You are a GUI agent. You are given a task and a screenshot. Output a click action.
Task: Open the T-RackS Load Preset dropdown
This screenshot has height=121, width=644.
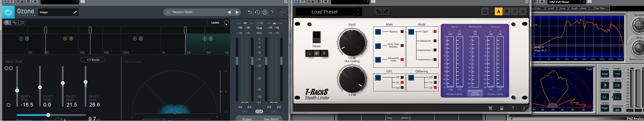pyautogui.click(x=325, y=12)
